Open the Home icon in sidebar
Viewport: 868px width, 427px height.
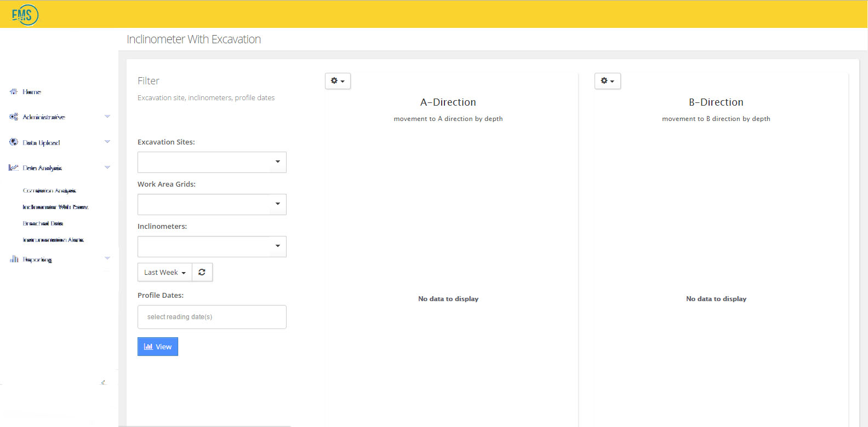(x=14, y=91)
